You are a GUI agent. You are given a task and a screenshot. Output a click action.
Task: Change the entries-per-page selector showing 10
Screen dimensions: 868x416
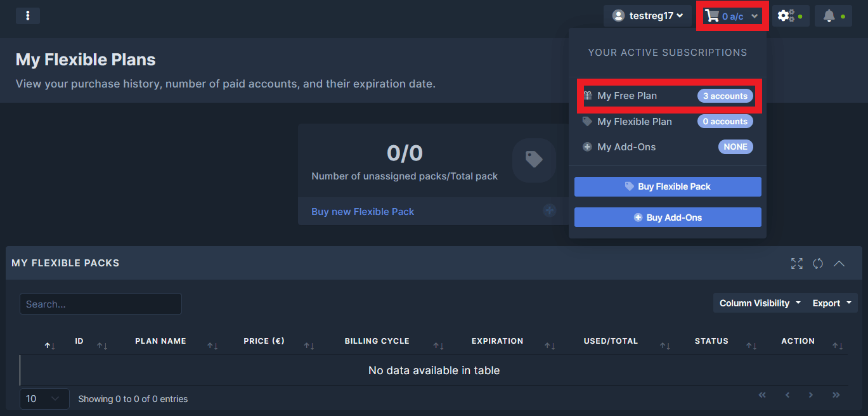(x=44, y=398)
